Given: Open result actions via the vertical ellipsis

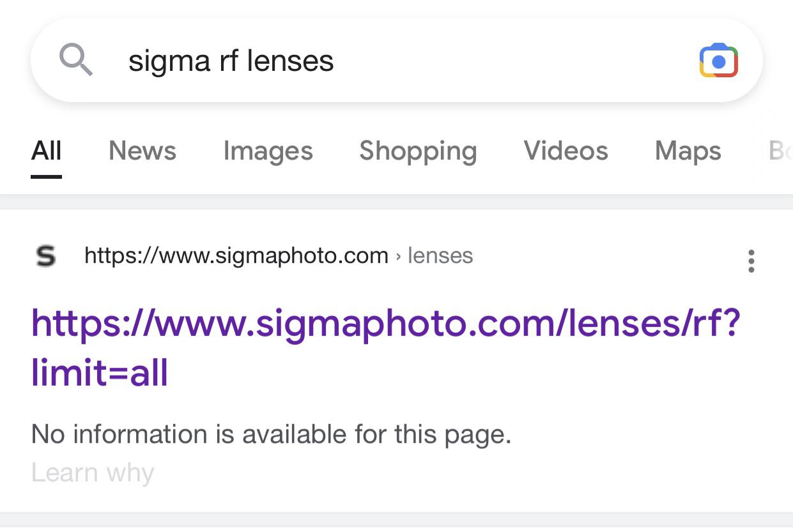Looking at the screenshot, I should point(751,261).
